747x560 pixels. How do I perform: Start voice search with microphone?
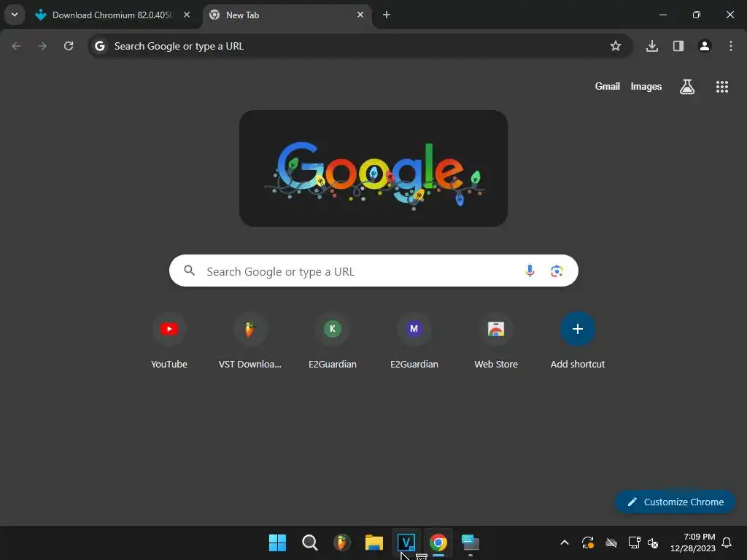click(x=530, y=271)
